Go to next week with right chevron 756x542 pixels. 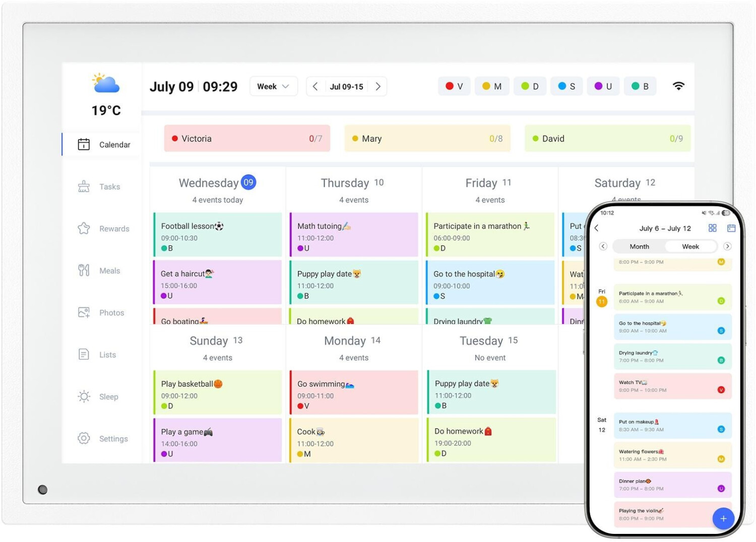(x=378, y=87)
